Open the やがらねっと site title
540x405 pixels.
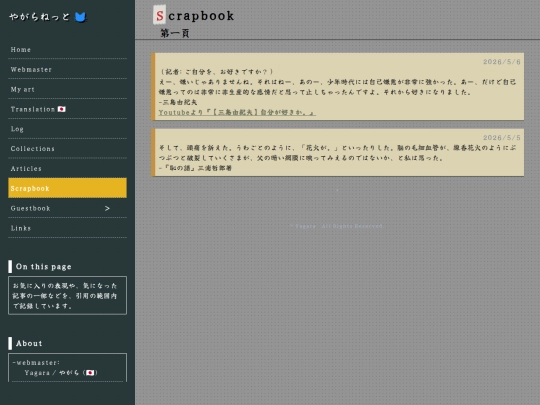pos(39,17)
